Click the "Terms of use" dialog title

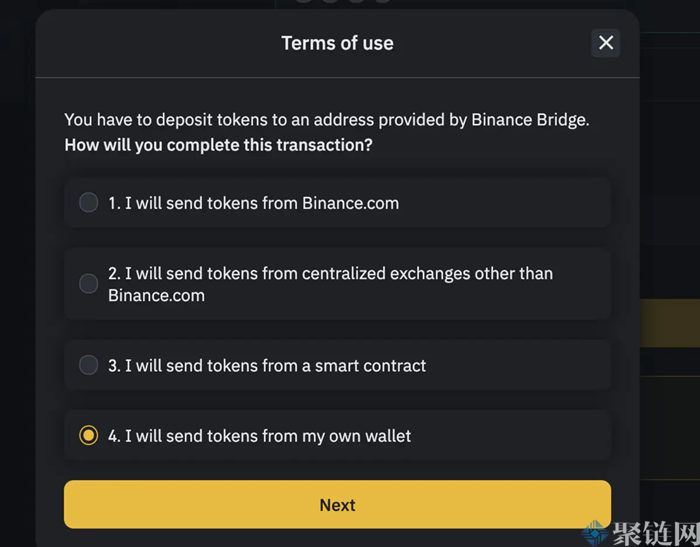tap(337, 43)
